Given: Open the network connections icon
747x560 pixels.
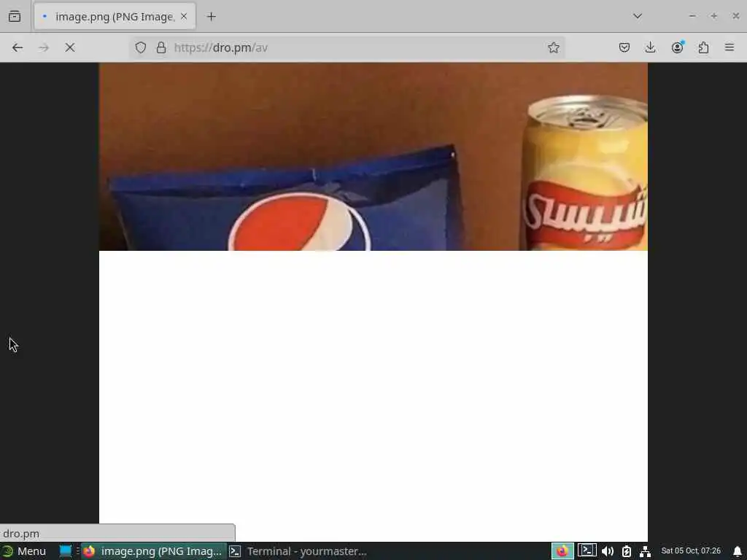Looking at the screenshot, I should coord(645,551).
